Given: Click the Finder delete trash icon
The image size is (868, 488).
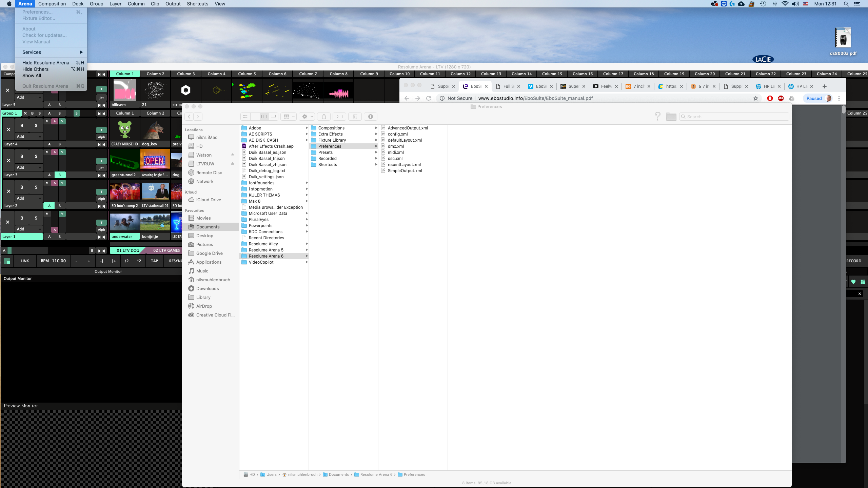Looking at the screenshot, I should click(355, 117).
